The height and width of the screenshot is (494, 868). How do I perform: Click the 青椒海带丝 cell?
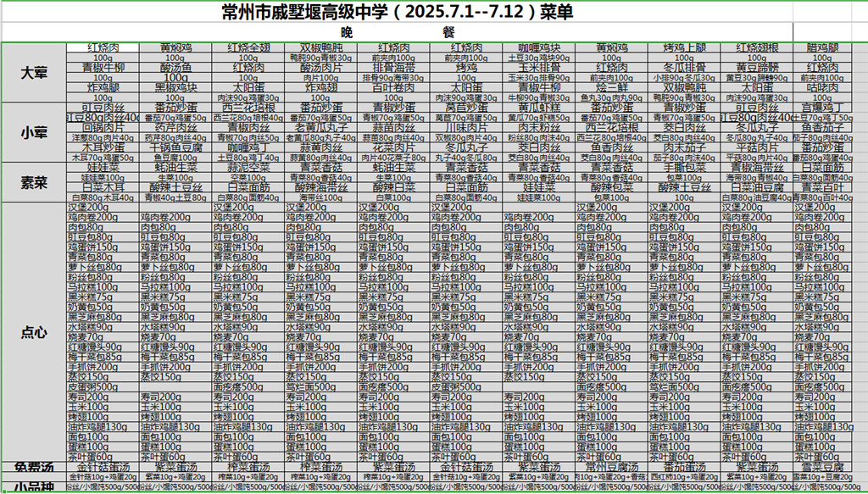pos(756,168)
